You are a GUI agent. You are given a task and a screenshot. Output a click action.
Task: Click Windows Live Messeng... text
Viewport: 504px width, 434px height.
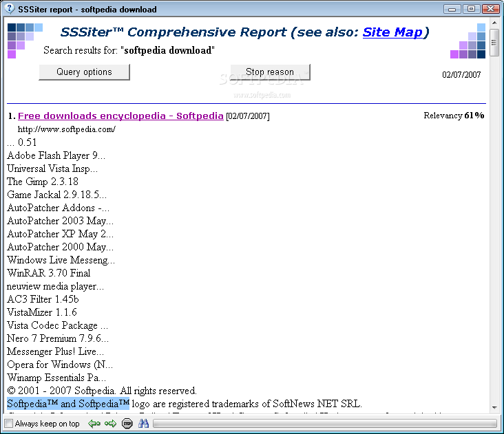click(x=61, y=260)
